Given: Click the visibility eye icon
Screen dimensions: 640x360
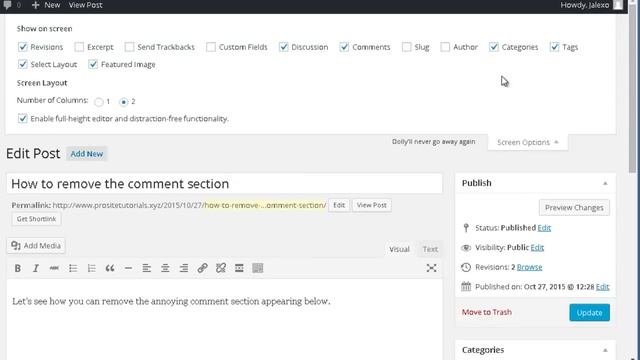Looking at the screenshot, I should point(466,248).
